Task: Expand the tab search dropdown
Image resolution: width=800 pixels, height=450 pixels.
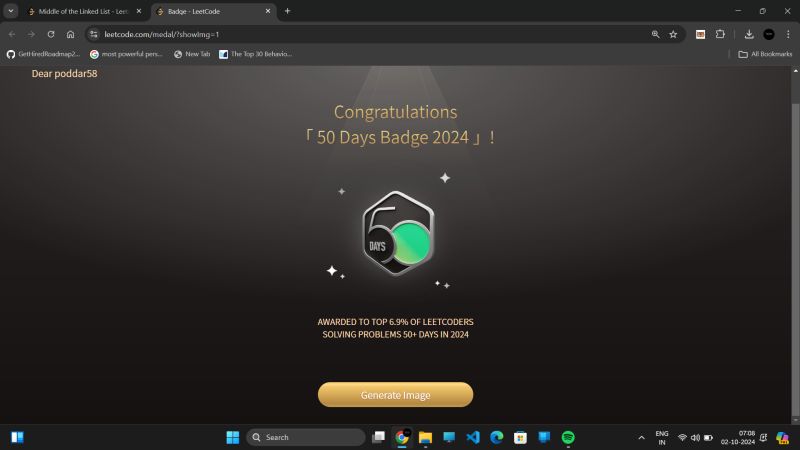Action: pos(11,11)
